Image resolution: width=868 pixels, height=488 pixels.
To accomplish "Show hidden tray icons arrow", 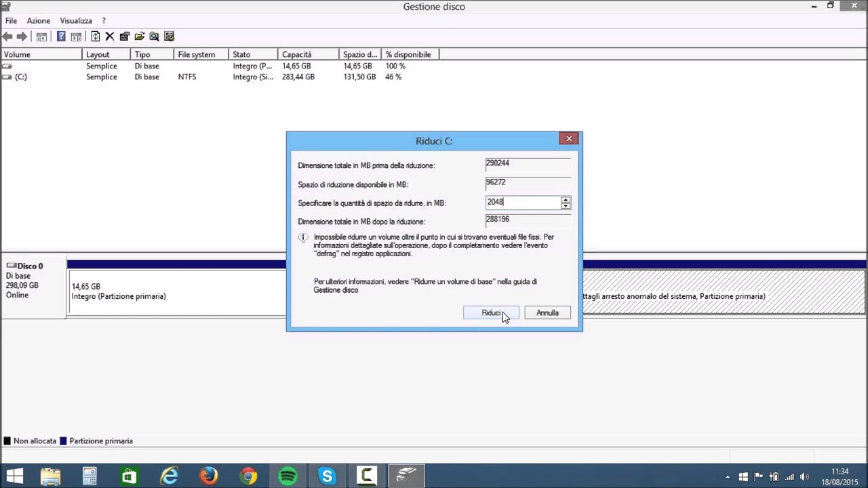I will tap(728, 476).
